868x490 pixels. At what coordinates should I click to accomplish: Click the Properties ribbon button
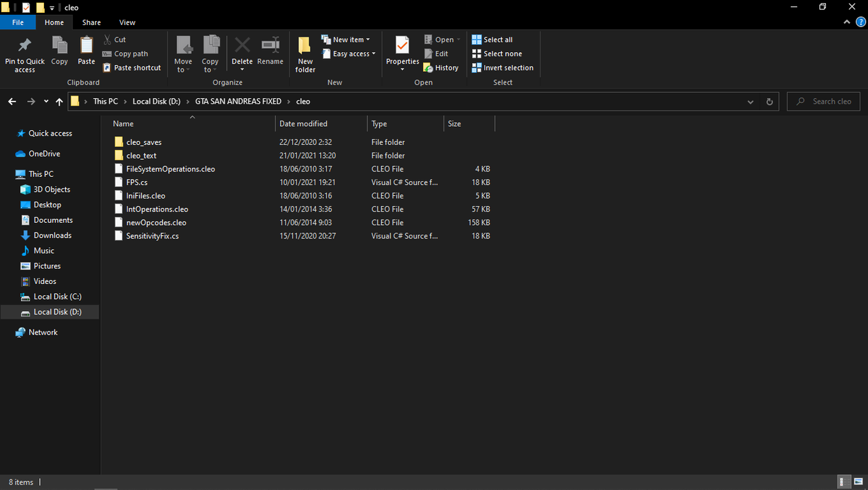(x=403, y=54)
